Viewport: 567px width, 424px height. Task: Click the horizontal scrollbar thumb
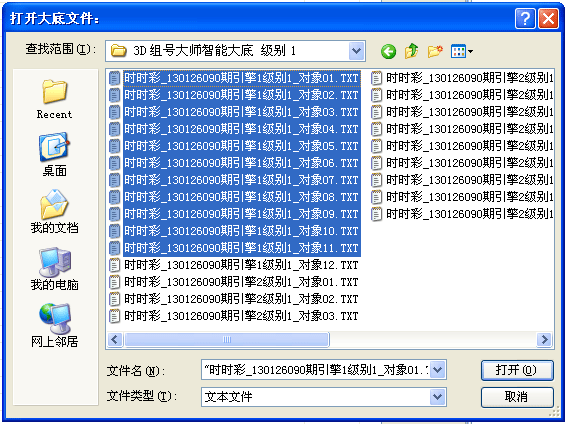(x=227, y=339)
